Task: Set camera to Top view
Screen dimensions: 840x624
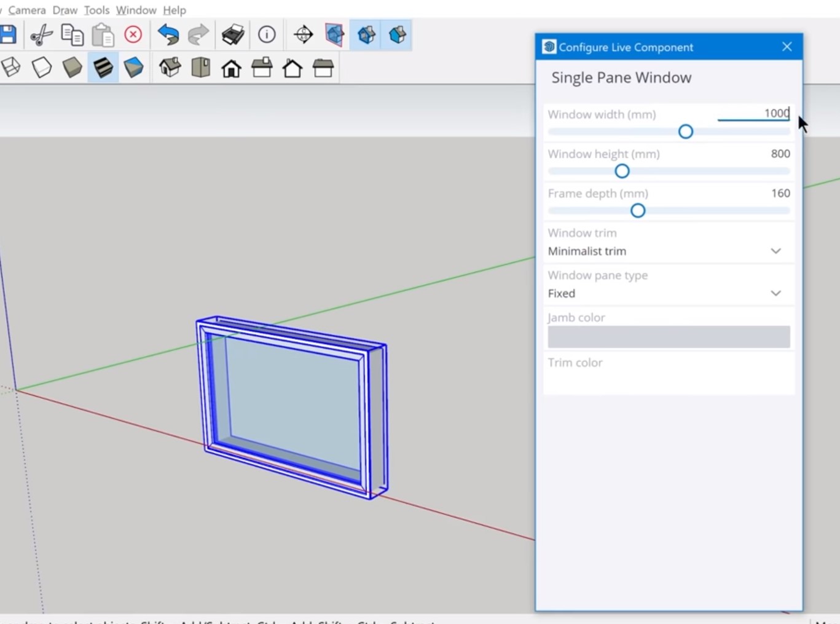Action: point(201,67)
